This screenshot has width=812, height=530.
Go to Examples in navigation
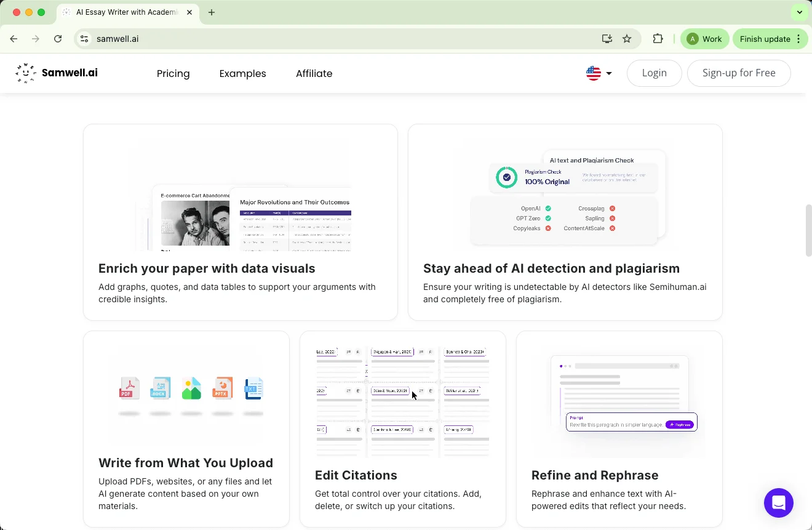242,73
